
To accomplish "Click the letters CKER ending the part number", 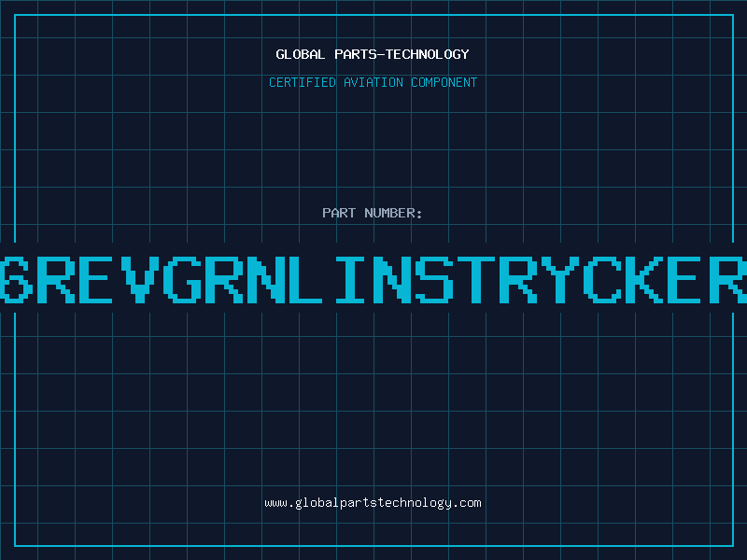I will point(665,279).
